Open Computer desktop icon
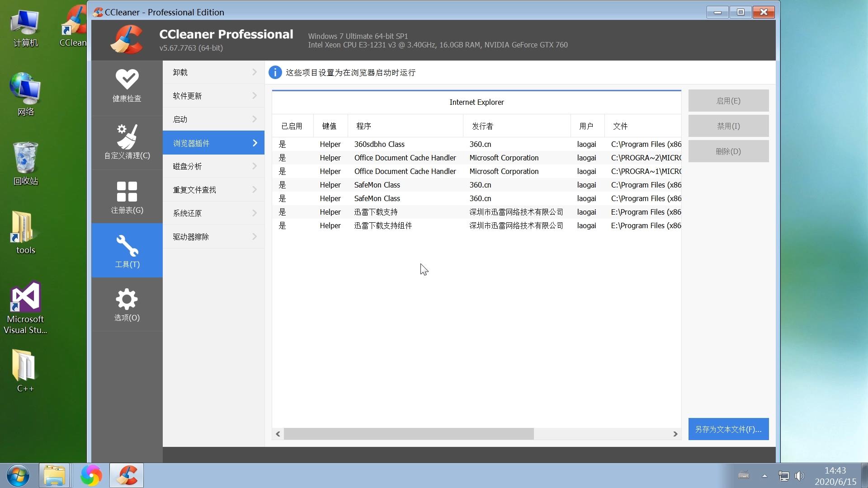The width and height of the screenshot is (868, 488). [x=25, y=28]
